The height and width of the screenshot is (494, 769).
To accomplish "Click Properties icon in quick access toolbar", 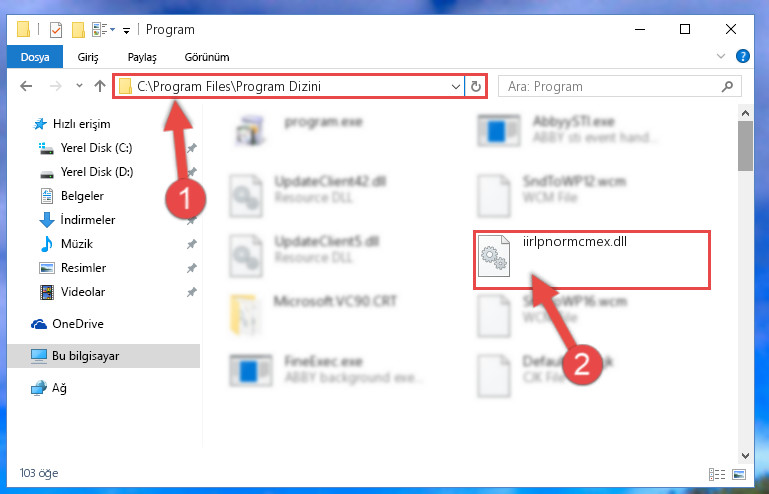I will (56, 30).
